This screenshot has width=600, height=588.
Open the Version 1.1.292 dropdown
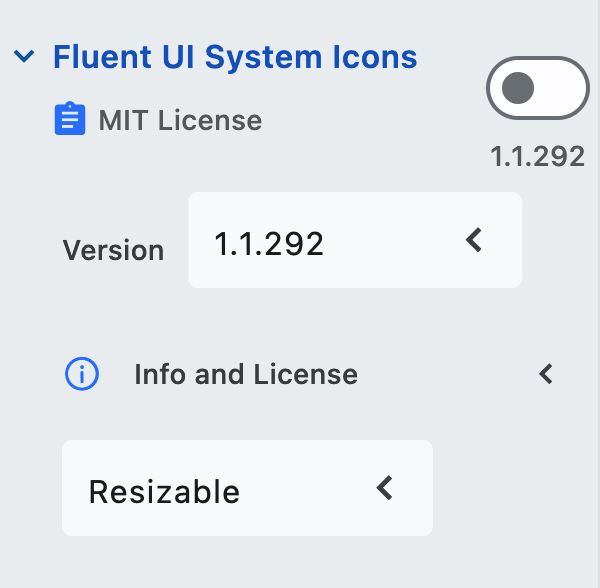click(355, 240)
